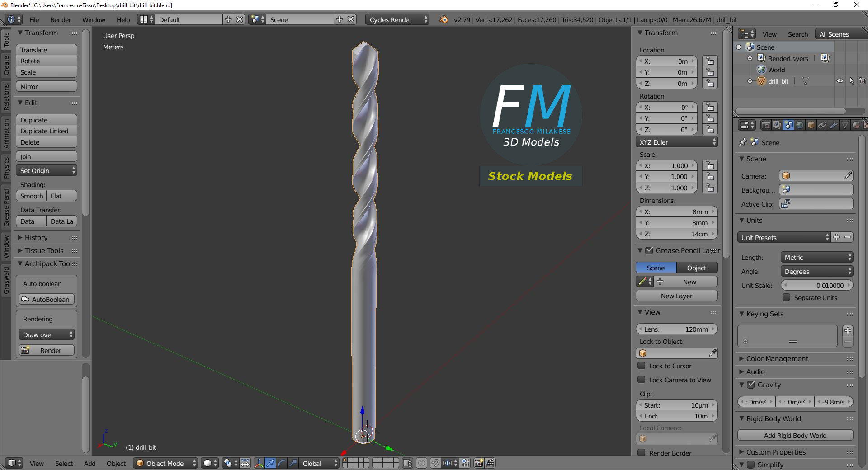Pin the Scene properties context
The height and width of the screenshot is (470, 868).
[x=742, y=142]
